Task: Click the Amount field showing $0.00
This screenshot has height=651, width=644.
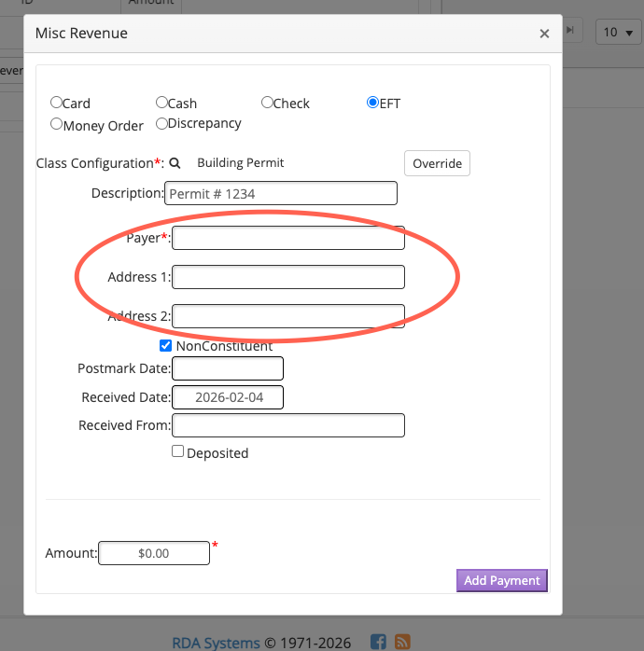Action: click(x=154, y=553)
